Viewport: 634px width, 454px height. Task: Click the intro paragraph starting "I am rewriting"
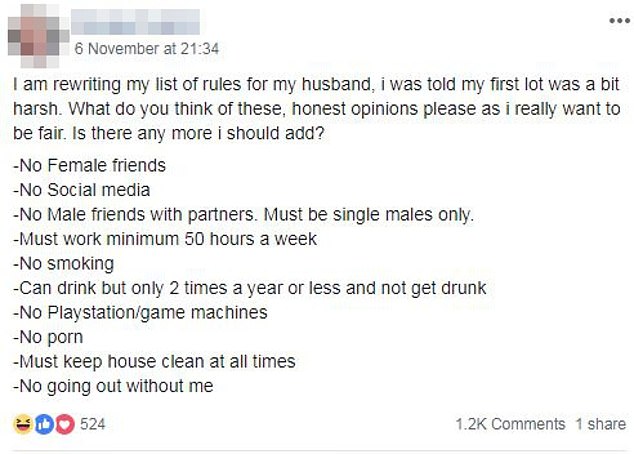(x=317, y=109)
